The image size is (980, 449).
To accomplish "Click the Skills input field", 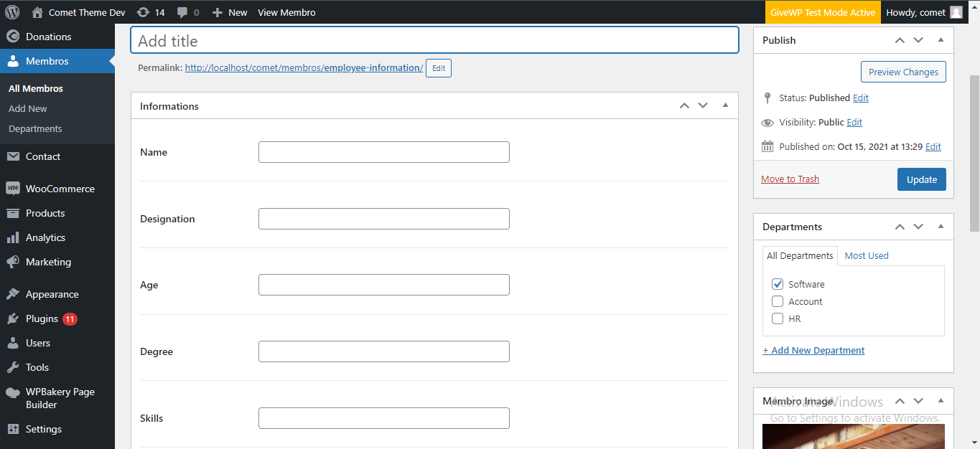I will pyautogui.click(x=384, y=418).
